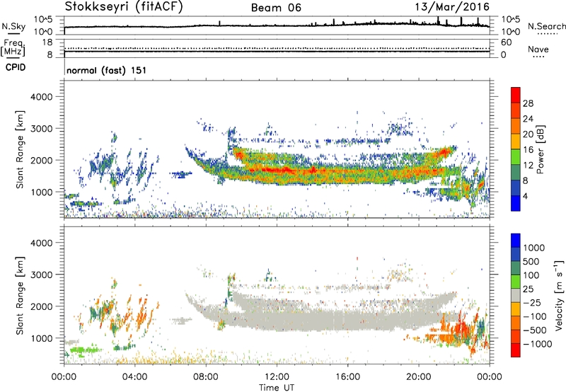Select the "N.Search" legend label
The image size is (566, 392).
pyautogui.click(x=546, y=26)
